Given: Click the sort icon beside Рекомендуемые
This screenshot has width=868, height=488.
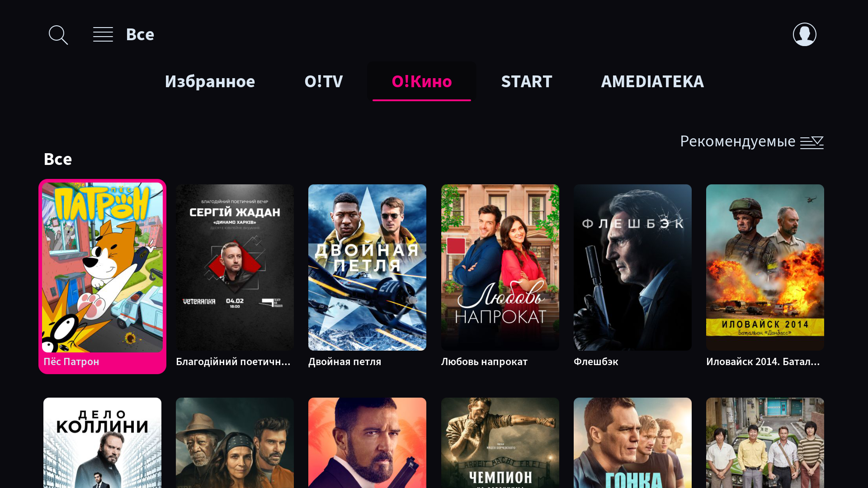Looking at the screenshot, I should click(x=812, y=142).
